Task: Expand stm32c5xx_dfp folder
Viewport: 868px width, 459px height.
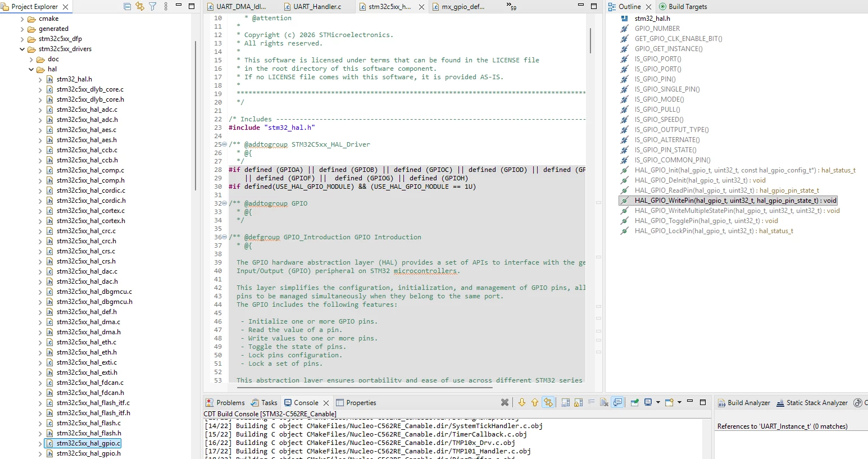Action: [22, 39]
